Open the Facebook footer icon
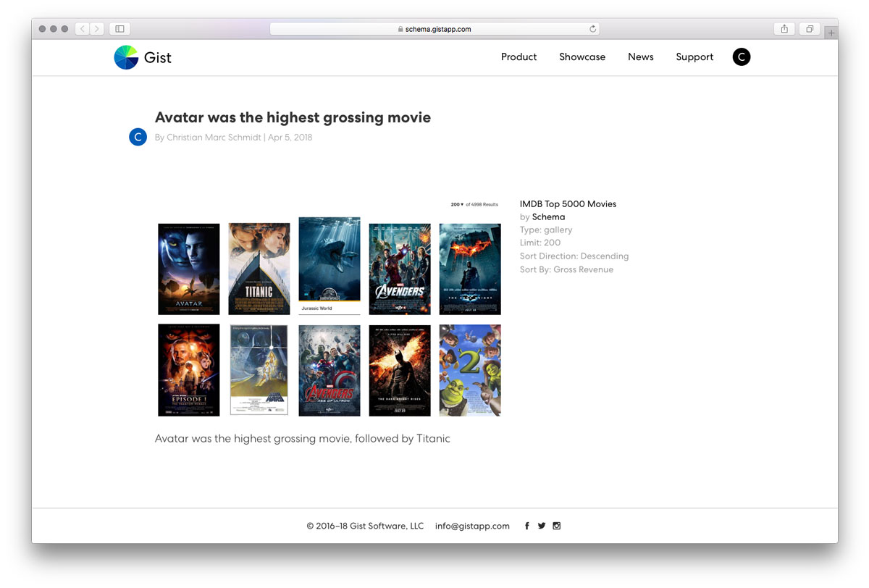 tap(526, 526)
